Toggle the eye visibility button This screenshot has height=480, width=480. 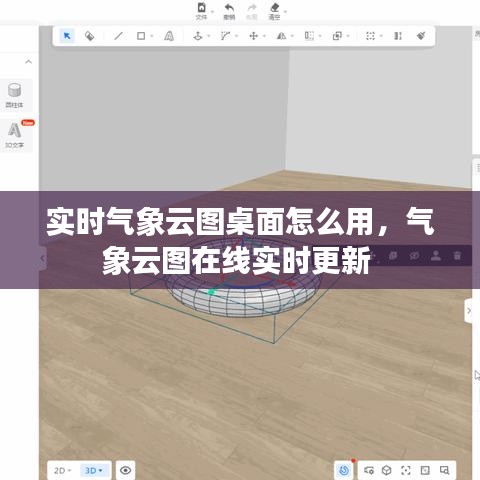point(125,470)
